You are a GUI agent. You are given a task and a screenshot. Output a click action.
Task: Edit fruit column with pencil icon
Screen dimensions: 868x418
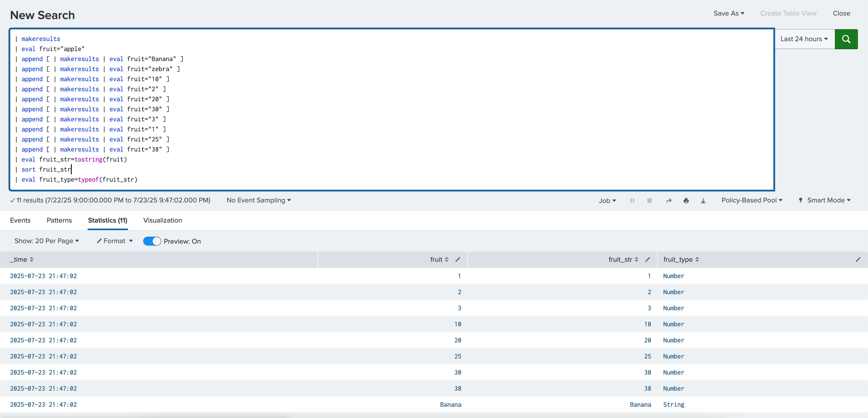click(x=458, y=259)
